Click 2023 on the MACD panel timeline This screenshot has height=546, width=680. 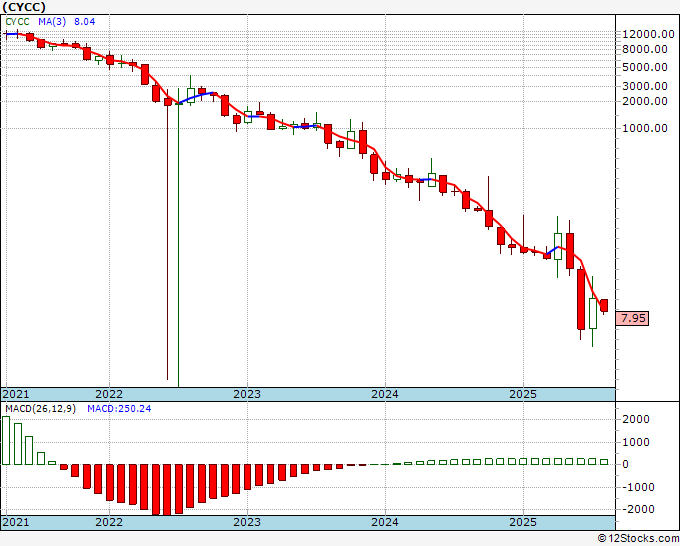tap(247, 522)
